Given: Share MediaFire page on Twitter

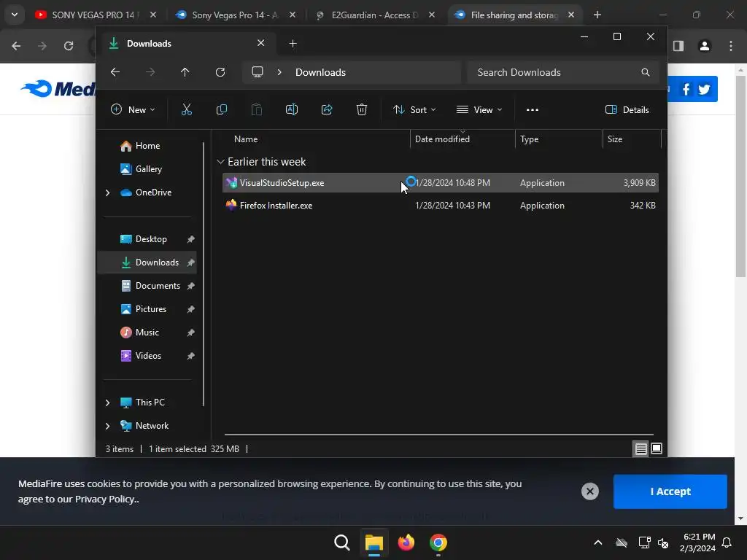Looking at the screenshot, I should click(x=704, y=89).
